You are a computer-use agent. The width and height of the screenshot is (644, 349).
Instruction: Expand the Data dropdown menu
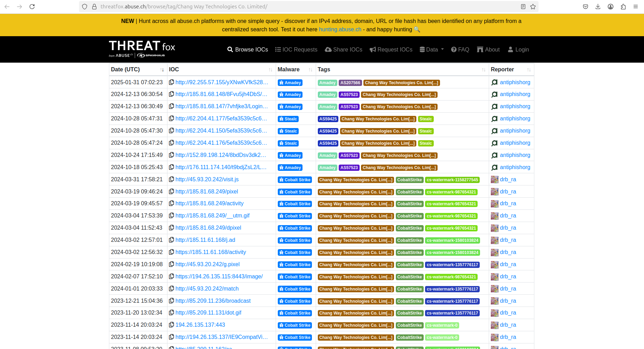pos(432,49)
